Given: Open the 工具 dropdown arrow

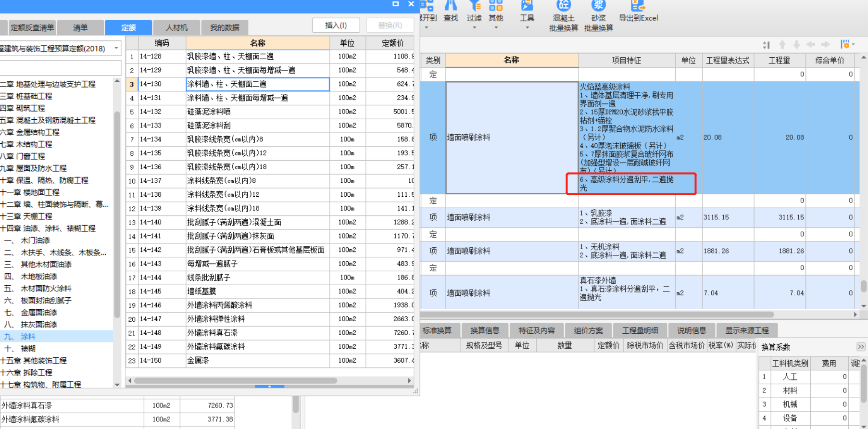Looking at the screenshot, I should [527, 28].
